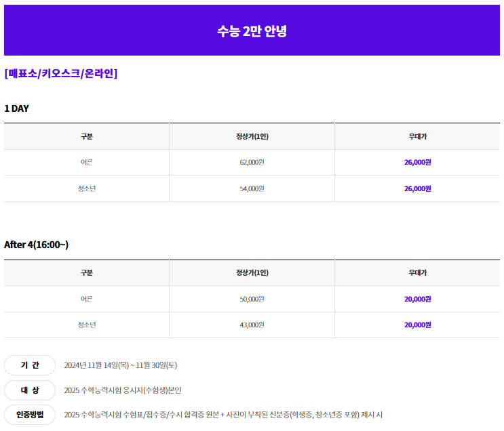Click 26,000원 discount price in 청소년 row
The height and width of the screenshot is (431, 504).
[x=418, y=188]
